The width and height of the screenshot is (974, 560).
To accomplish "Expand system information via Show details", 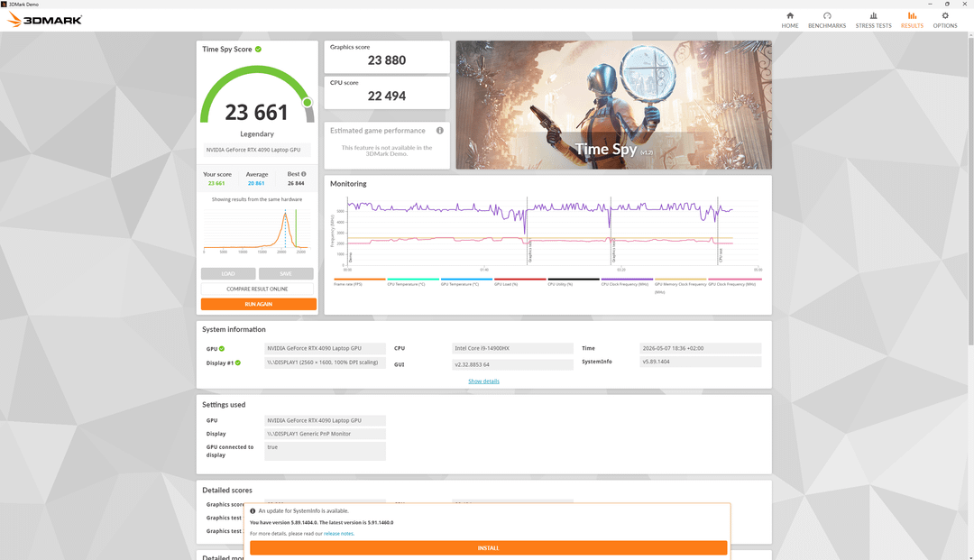I will (484, 381).
